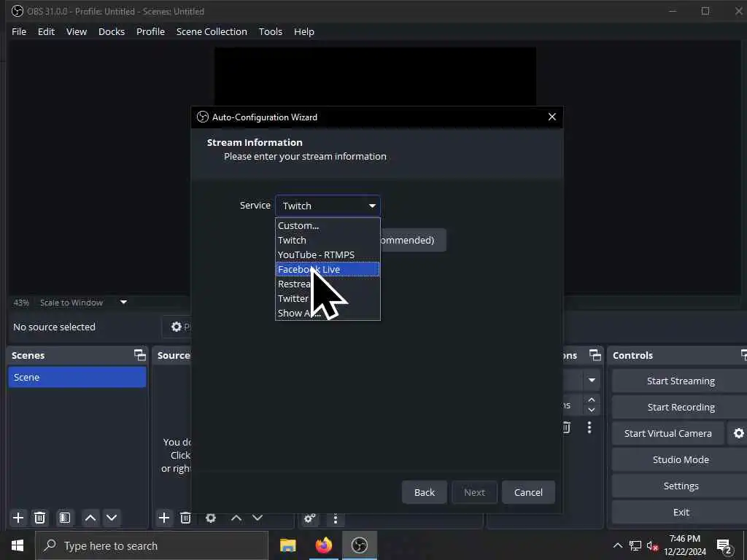Choose Twitter service option

click(328, 298)
